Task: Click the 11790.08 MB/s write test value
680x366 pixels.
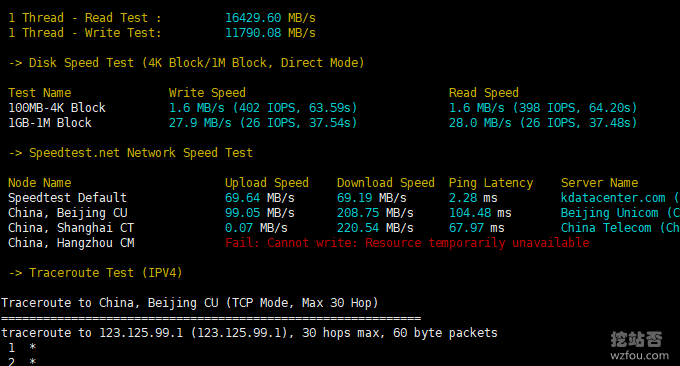Action: tap(270, 33)
